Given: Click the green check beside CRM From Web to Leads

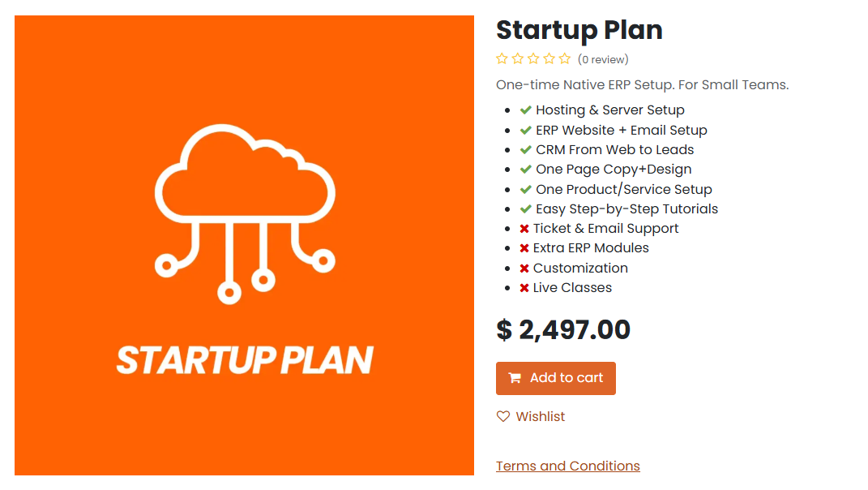Looking at the screenshot, I should 526,149.
